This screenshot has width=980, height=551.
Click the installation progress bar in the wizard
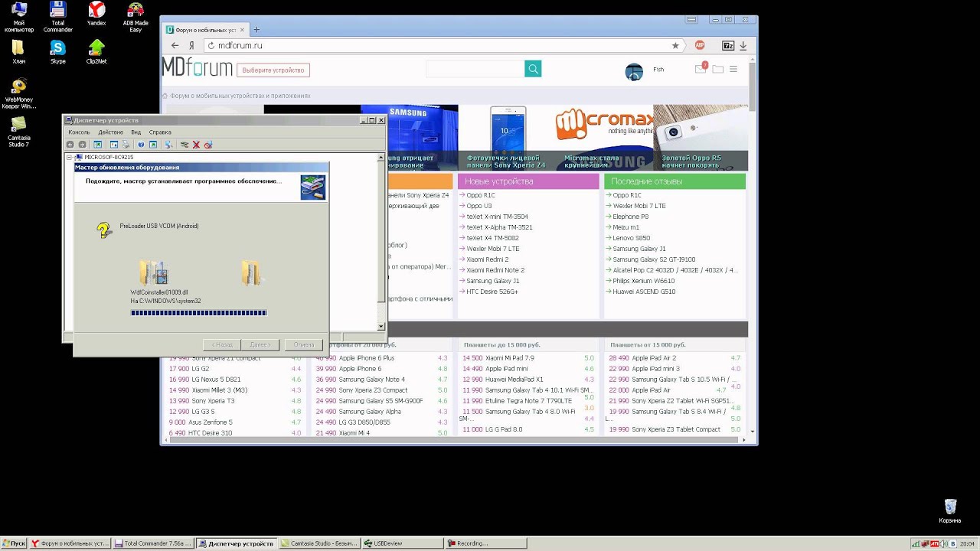(x=199, y=313)
